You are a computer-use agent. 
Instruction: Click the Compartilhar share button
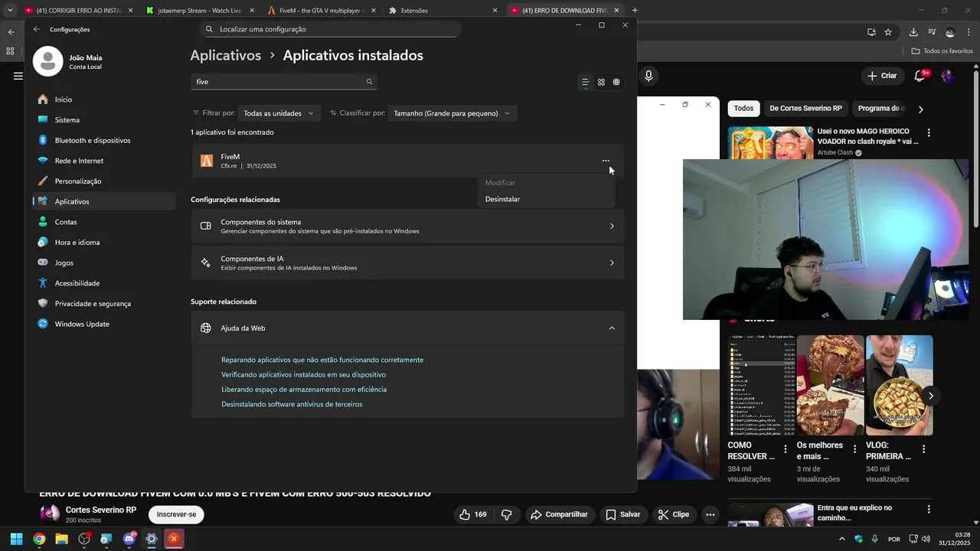(x=559, y=514)
